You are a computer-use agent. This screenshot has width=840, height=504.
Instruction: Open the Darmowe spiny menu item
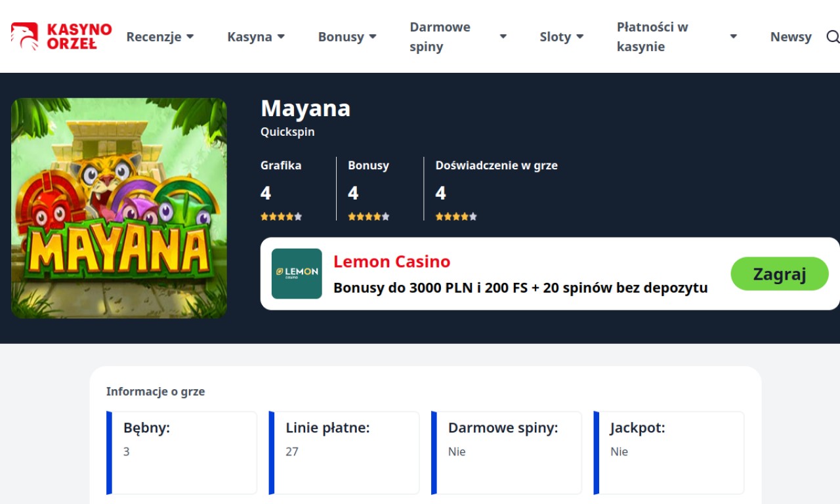click(440, 37)
